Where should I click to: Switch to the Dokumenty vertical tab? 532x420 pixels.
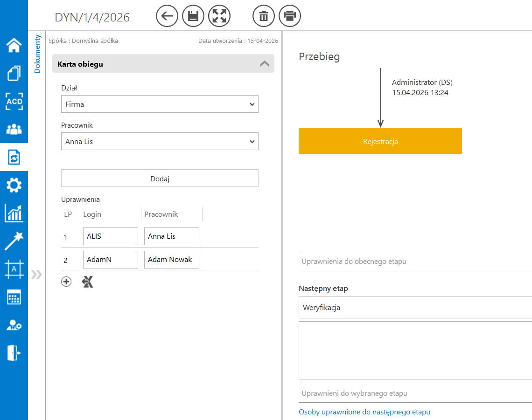click(38, 54)
